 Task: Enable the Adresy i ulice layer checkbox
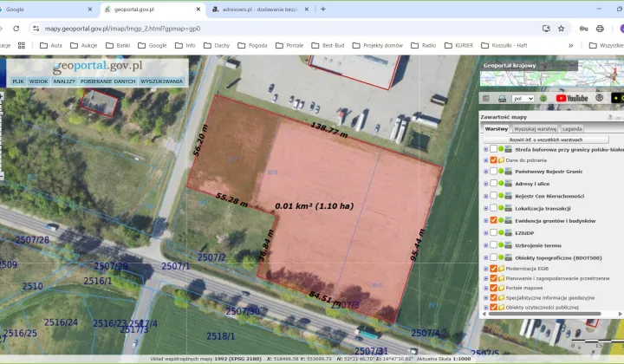493,184
